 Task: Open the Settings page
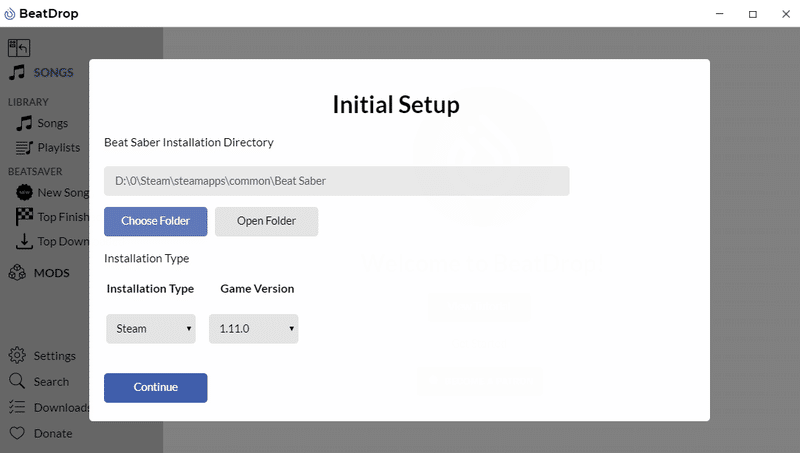point(55,356)
